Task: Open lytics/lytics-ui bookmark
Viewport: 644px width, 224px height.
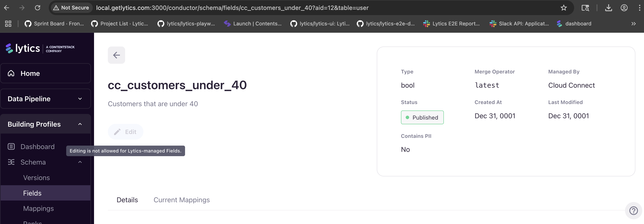Action: point(320,24)
